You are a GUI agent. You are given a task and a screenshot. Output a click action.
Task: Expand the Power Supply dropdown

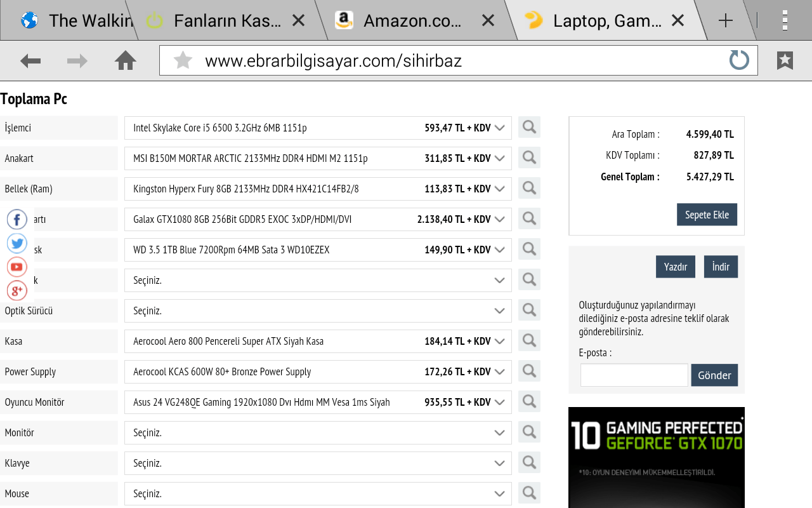point(318,371)
